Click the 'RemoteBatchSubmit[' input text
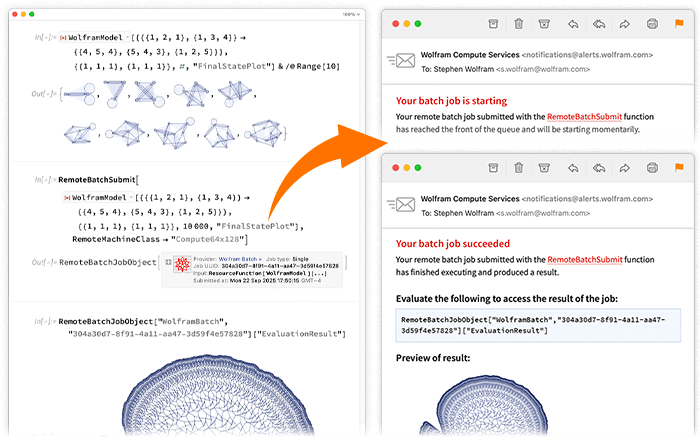Screen dimensions: 700x440 coord(98,180)
